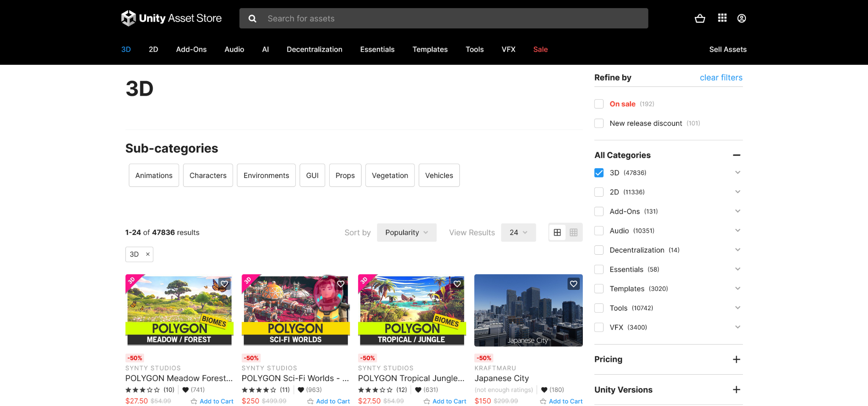Collapse All Categories with minus icon

737,155
